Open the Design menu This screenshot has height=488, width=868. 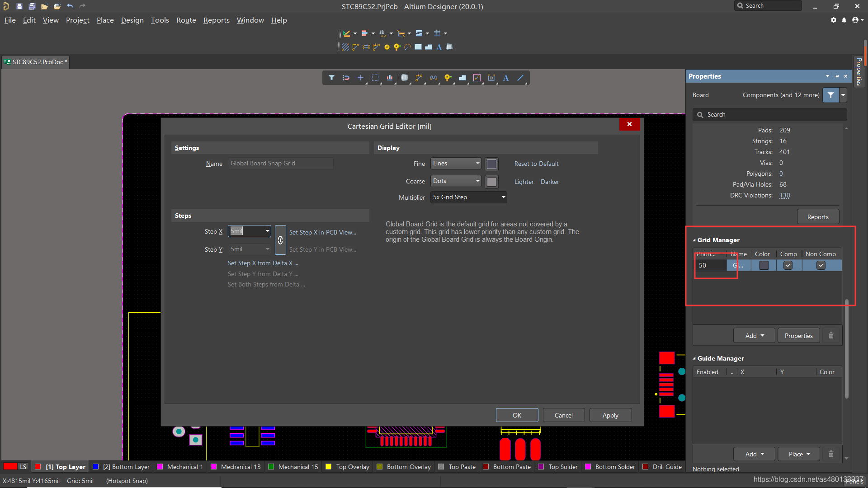pyautogui.click(x=132, y=20)
